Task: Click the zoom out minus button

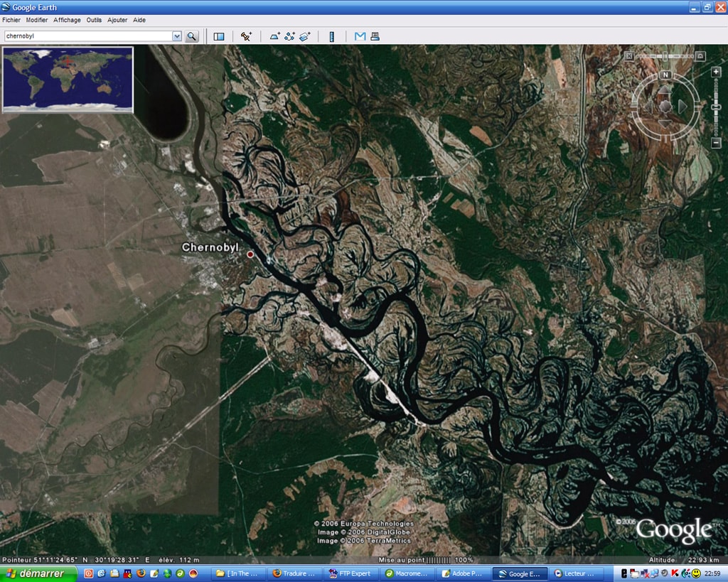Action: pos(716,144)
